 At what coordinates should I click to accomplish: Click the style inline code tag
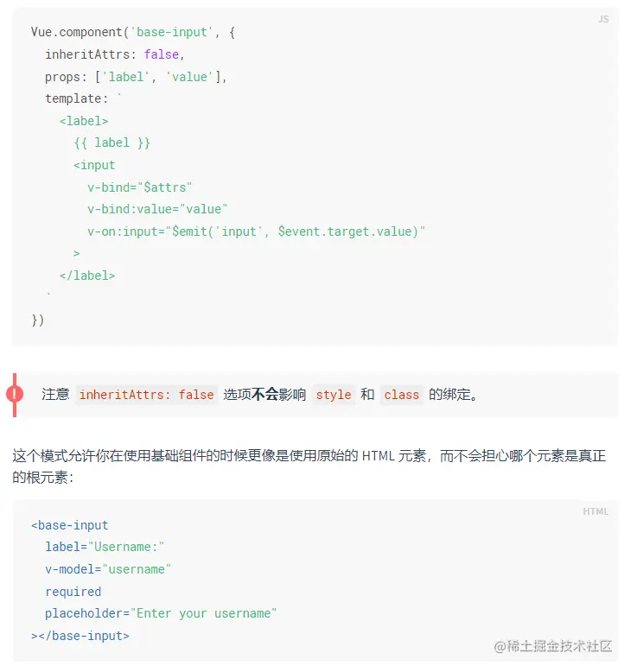(x=333, y=395)
